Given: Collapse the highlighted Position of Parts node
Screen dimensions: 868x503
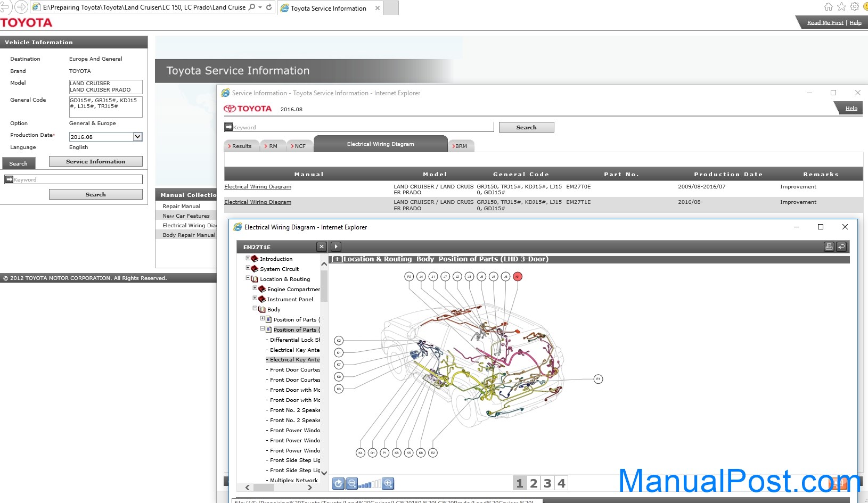Looking at the screenshot, I should pyautogui.click(x=262, y=328).
